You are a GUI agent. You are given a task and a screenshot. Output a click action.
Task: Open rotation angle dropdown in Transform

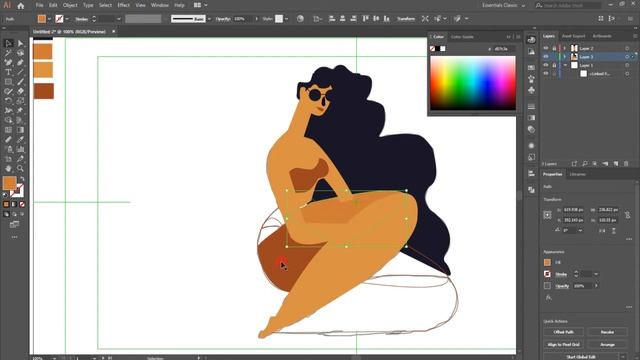click(x=580, y=231)
